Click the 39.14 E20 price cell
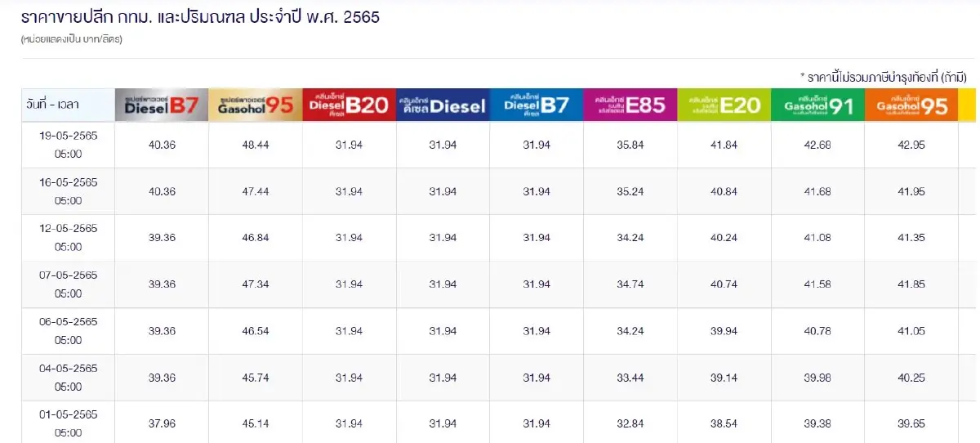Viewport: 980px width, 443px height. click(724, 378)
